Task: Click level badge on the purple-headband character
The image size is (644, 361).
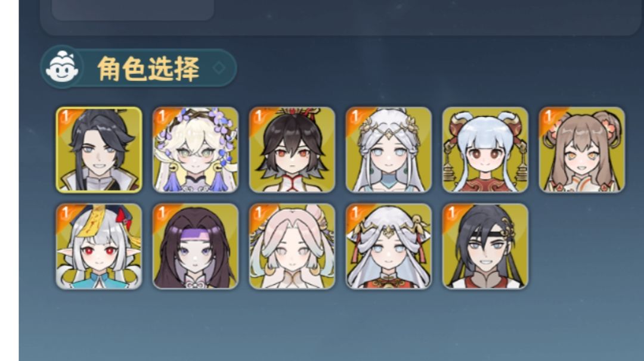Action: [x=162, y=213]
